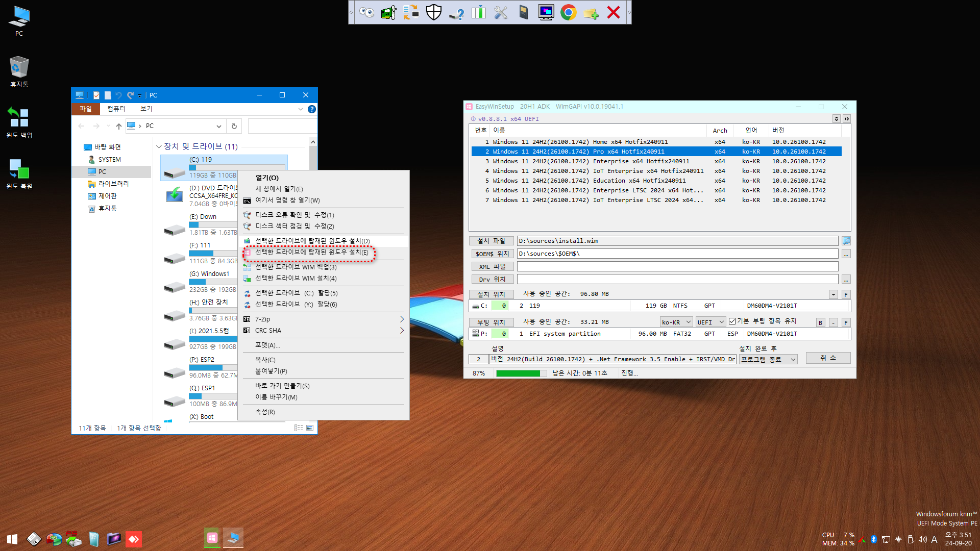Open the Explorer address bar history dropdown
Viewport: 980px width, 551px height.
pos(219,127)
